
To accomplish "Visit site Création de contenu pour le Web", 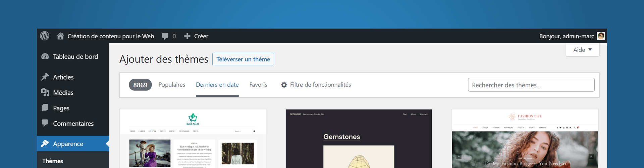I will pyautogui.click(x=111, y=36).
